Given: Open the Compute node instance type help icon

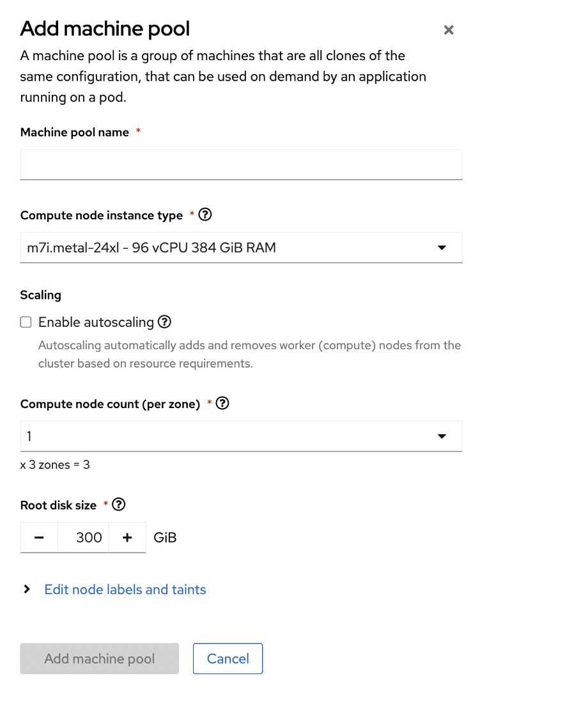Looking at the screenshot, I should [x=205, y=215].
